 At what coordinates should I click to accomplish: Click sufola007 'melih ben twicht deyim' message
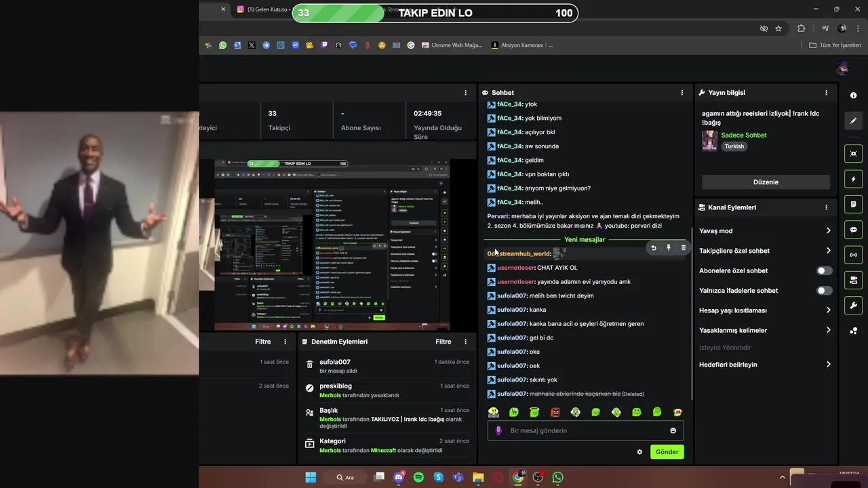click(540, 296)
